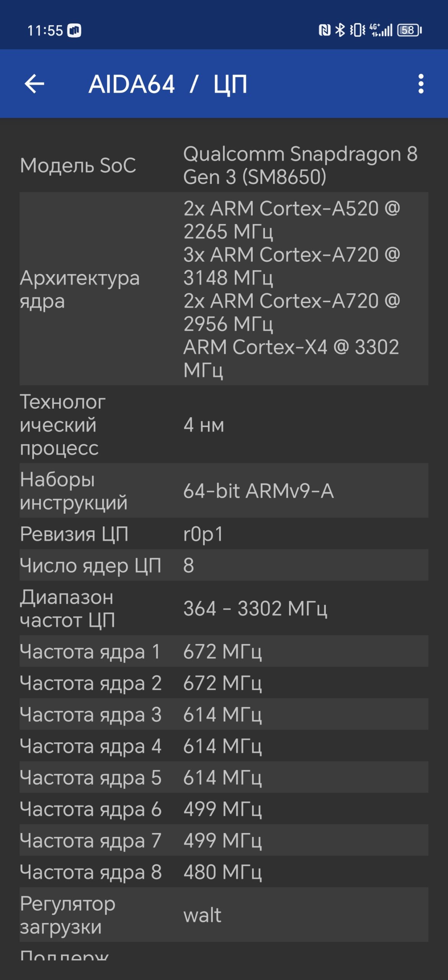
Task: Tap the NFC status bar icon
Action: pos(324,30)
